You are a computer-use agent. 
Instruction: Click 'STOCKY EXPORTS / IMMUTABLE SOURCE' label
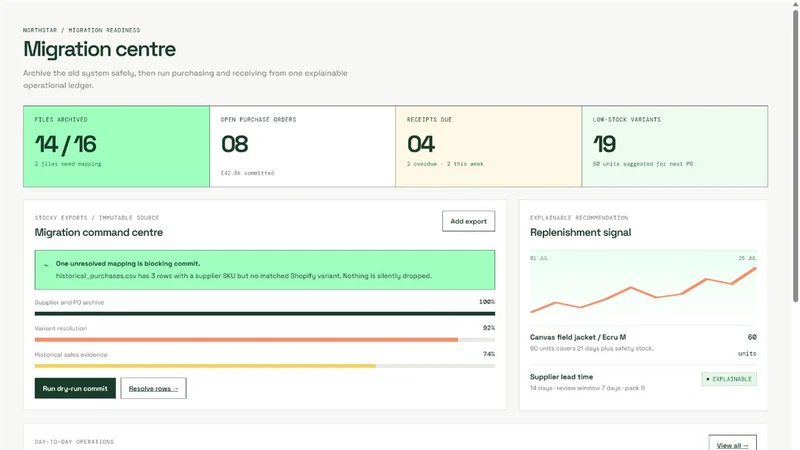point(97,218)
